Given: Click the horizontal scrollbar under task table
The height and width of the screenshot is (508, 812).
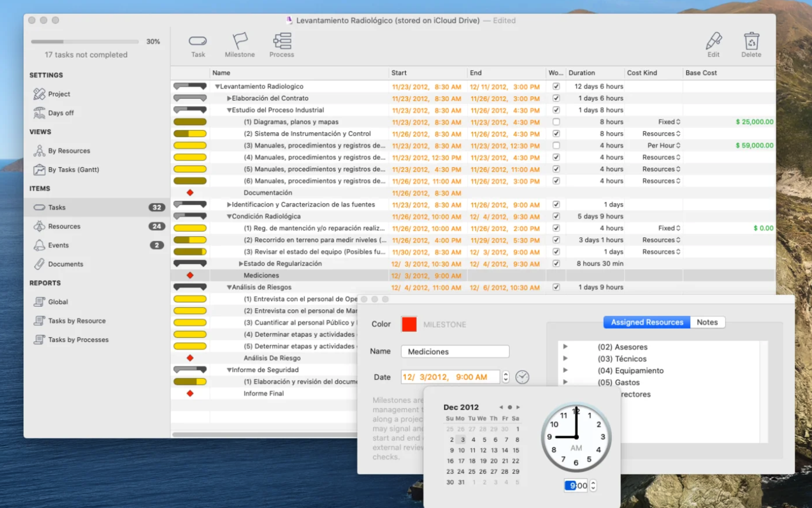Looking at the screenshot, I should click(264, 435).
